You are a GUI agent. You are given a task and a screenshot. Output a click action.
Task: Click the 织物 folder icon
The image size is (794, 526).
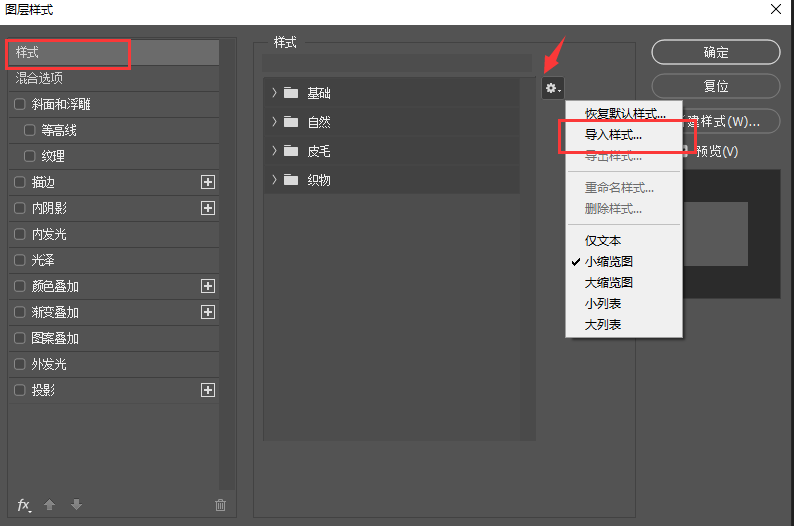[291, 180]
